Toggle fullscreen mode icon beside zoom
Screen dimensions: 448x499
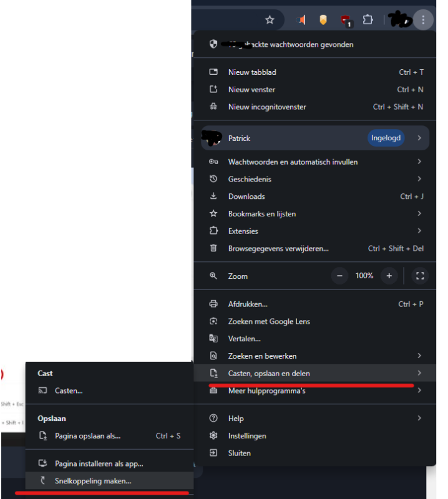420,276
